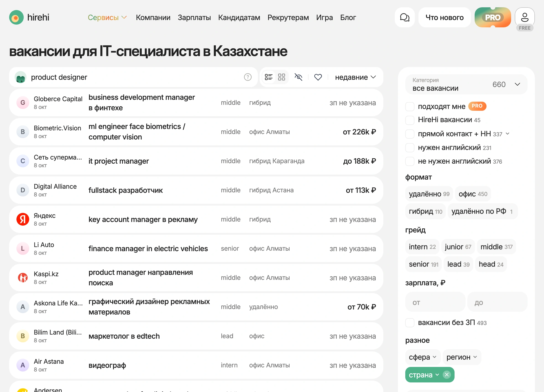Expand the страна filter dropdown
The height and width of the screenshot is (392, 544).
(424, 374)
